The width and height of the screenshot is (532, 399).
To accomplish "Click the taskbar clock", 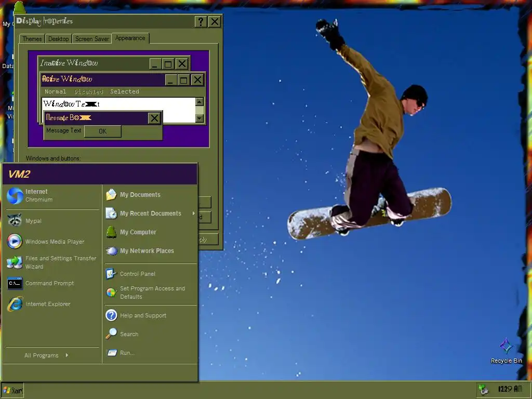I will pyautogui.click(x=510, y=389).
